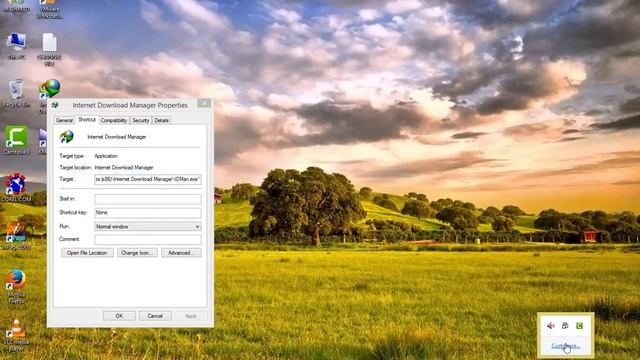Click the Open File Location button
The height and width of the screenshot is (360, 640).
click(x=87, y=253)
